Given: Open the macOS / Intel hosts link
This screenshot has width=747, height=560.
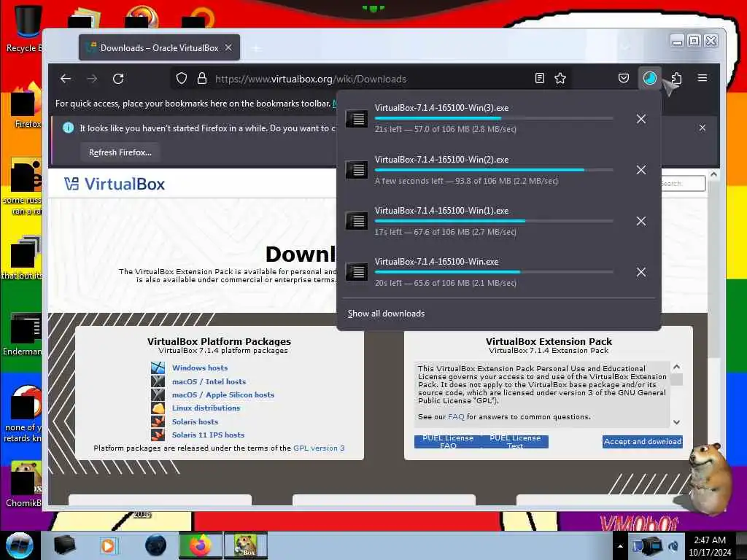Looking at the screenshot, I should (209, 381).
